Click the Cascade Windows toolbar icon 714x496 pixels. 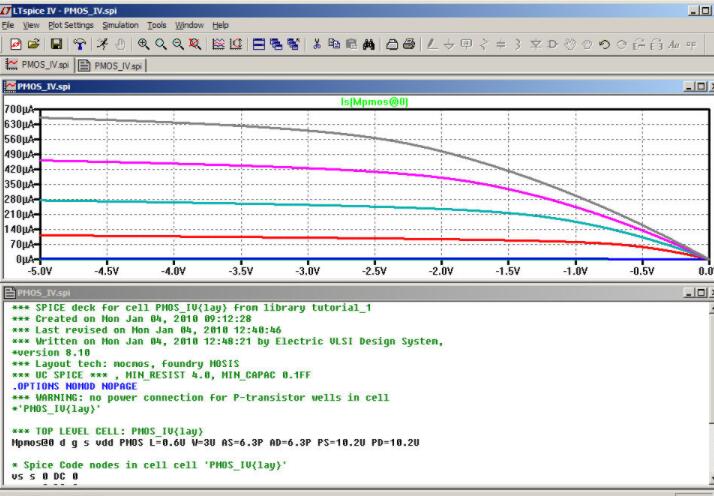(x=276, y=45)
